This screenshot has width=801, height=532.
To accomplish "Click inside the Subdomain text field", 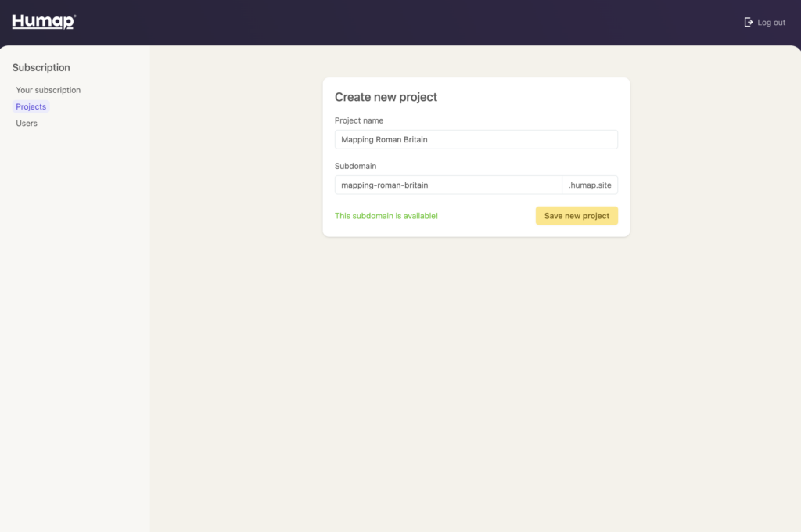I will tap(501, 185).
